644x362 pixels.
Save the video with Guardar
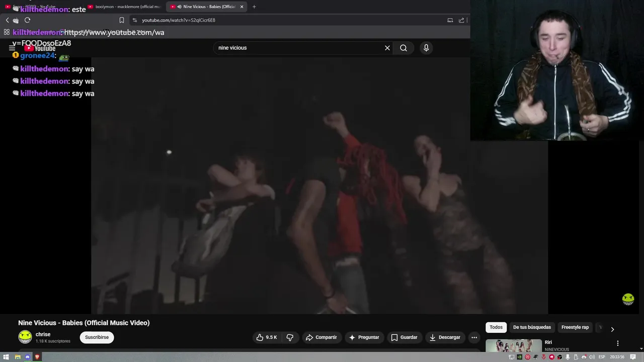(405, 337)
